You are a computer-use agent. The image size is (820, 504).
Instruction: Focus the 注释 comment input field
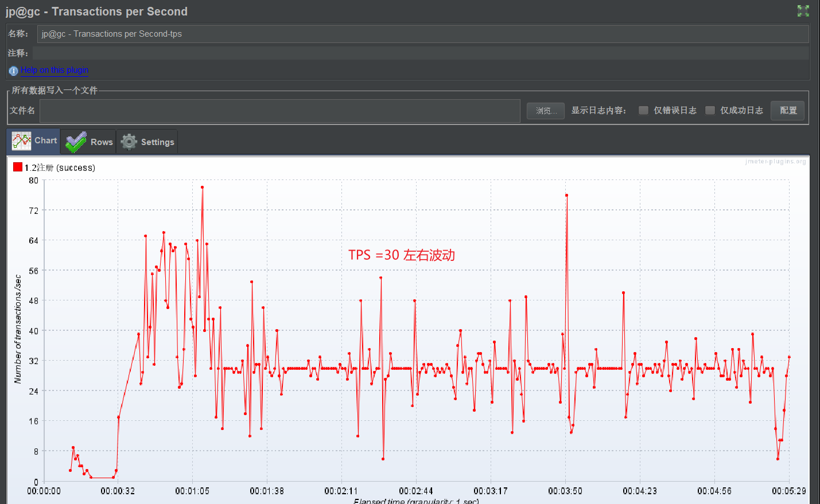(421, 53)
